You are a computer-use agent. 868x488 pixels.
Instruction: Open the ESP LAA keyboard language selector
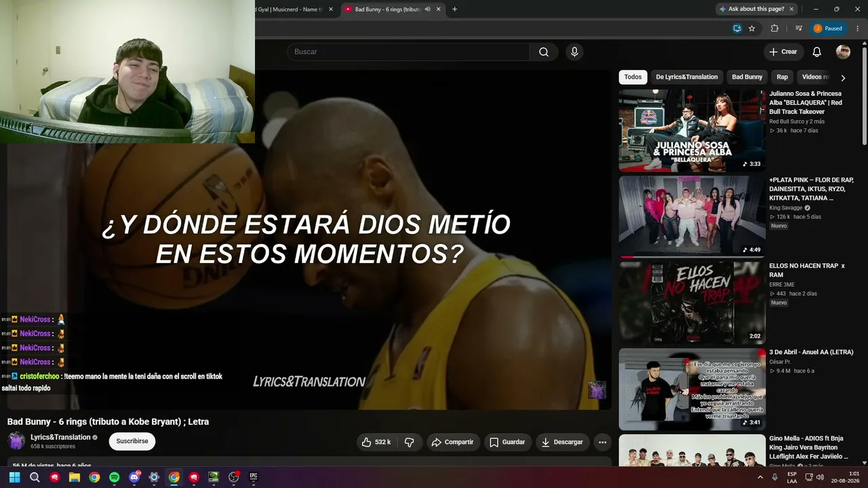point(792,477)
